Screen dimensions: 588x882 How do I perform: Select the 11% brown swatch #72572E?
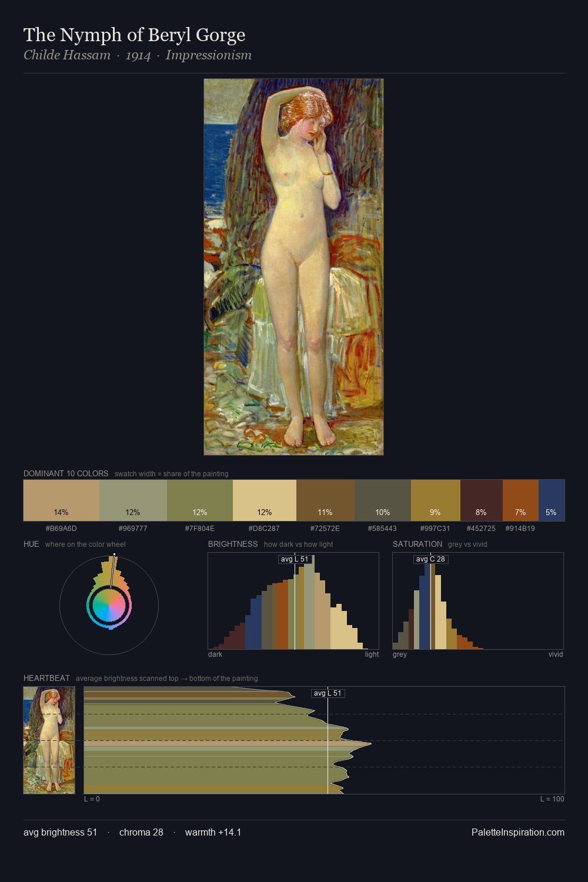point(325,500)
